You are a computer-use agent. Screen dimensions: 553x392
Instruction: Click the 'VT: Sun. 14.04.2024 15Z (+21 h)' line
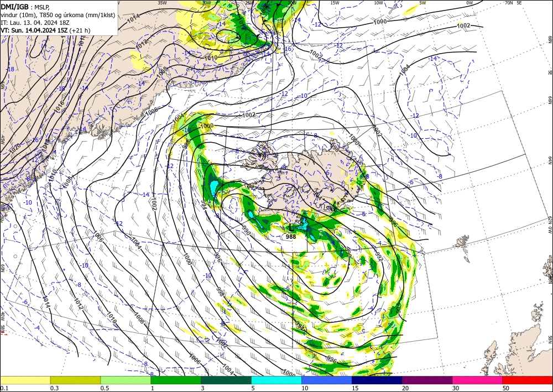[45, 30]
